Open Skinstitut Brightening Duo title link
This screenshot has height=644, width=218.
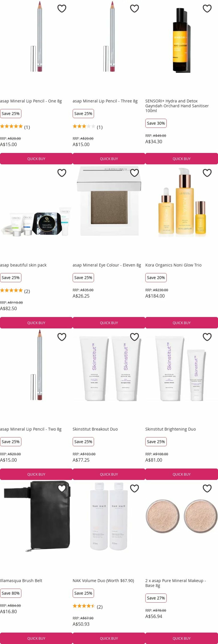[x=171, y=429]
